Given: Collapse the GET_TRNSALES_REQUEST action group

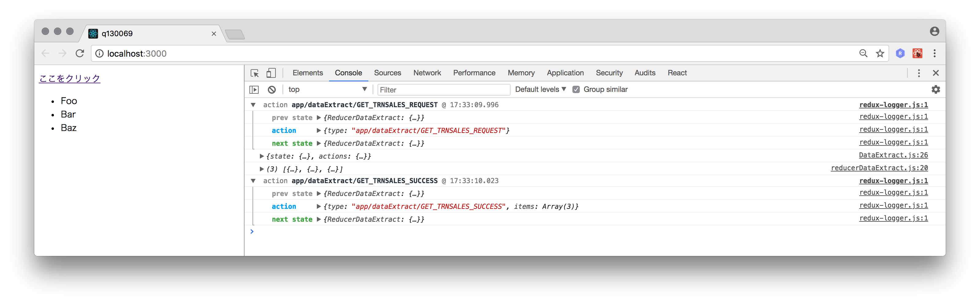Looking at the screenshot, I should (253, 105).
